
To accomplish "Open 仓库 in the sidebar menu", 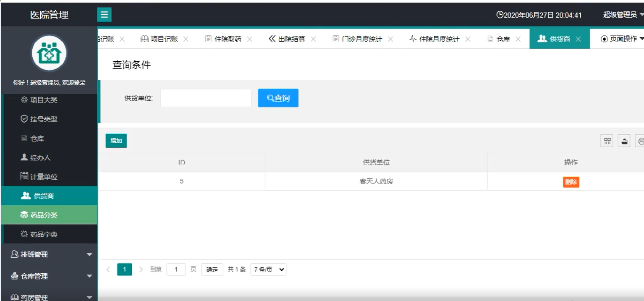I will coord(49,139).
